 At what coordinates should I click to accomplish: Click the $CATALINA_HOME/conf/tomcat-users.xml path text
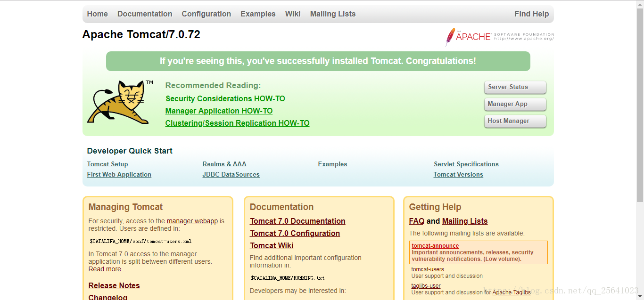140,241
